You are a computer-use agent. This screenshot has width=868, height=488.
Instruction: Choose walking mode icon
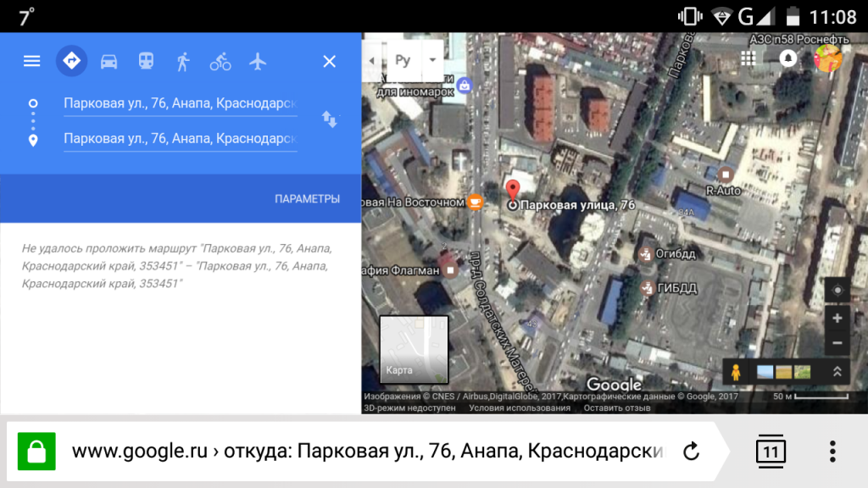point(183,61)
